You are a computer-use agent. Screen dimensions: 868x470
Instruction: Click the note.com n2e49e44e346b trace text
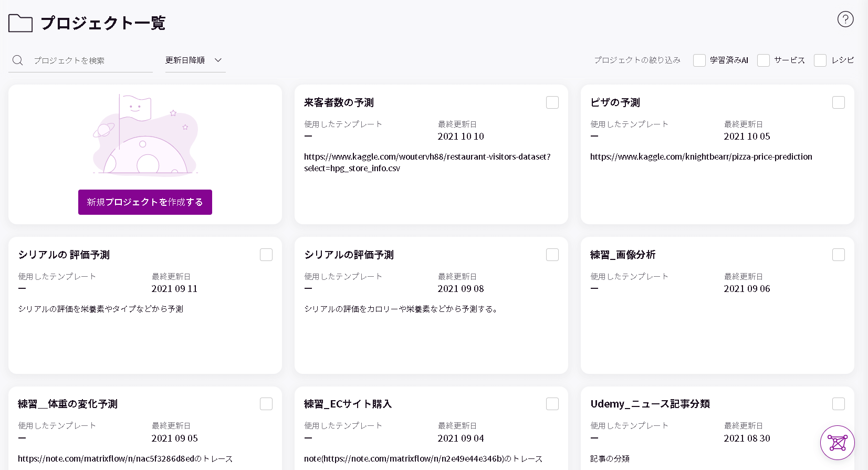click(x=423, y=458)
